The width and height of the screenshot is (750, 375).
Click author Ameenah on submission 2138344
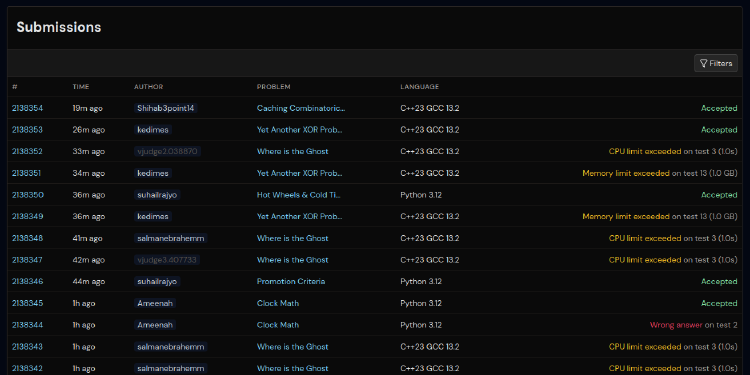(155, 325)
